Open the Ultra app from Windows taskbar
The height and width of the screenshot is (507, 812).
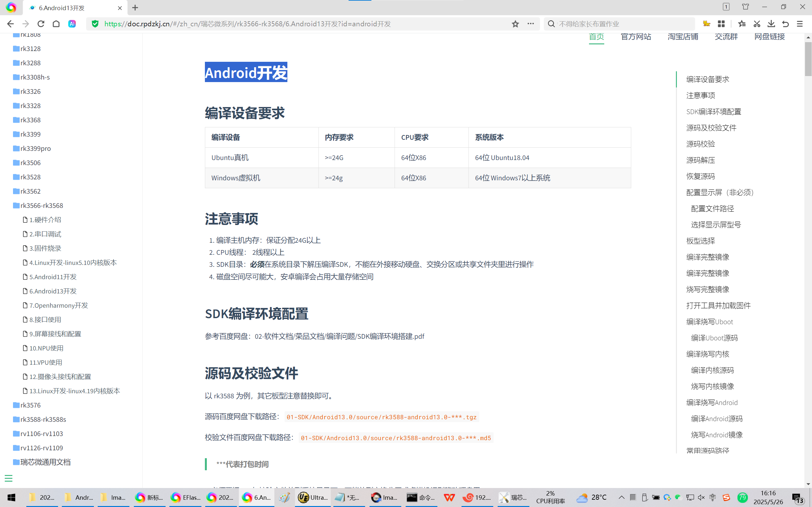click(x=313, y=497)
